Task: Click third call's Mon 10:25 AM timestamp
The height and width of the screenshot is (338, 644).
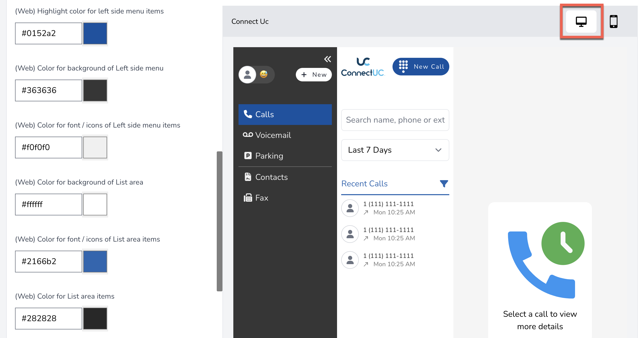Action: click(x=394, y=264)
